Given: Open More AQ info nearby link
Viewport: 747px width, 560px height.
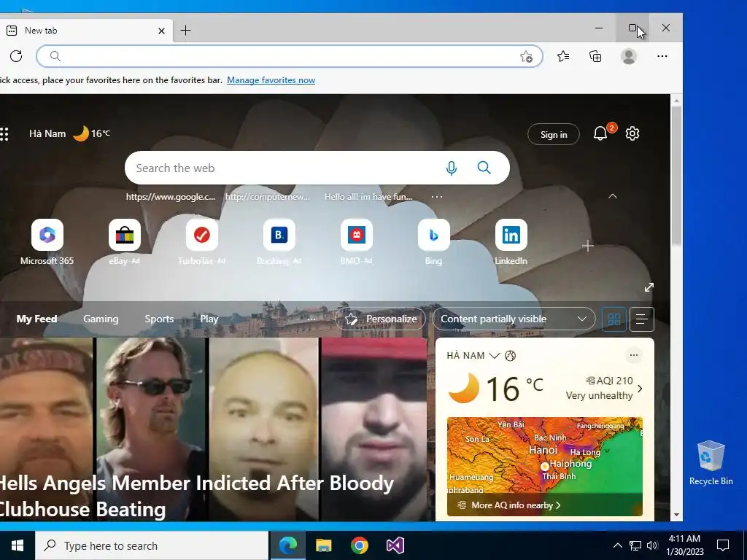Looking at the screenshot, I should (x=516, y=505).
